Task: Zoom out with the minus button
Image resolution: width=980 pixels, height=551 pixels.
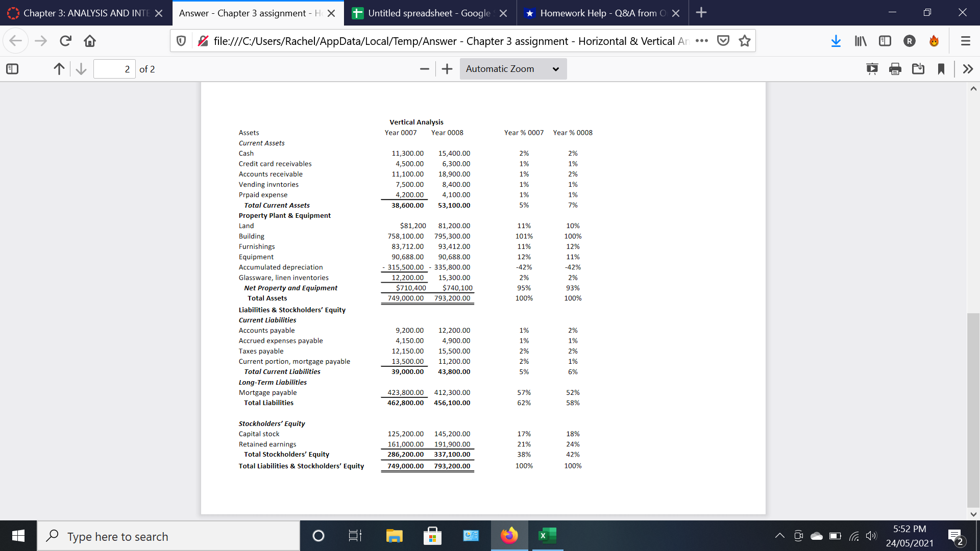Action: pos(424,69)
